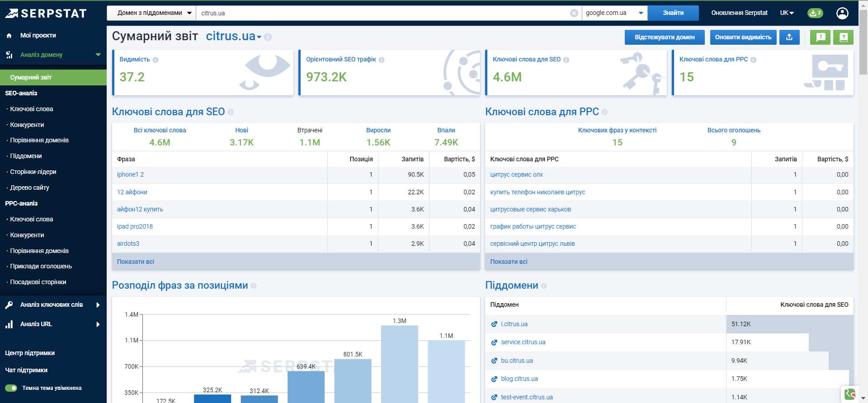The image size is (868, 403).
Task: Click Показати всі under PPC keywords
Action: point(509,262)
